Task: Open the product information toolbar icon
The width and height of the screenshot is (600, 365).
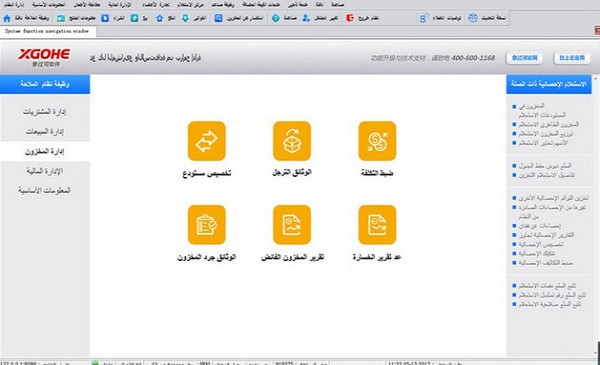Action: point(61,18)
